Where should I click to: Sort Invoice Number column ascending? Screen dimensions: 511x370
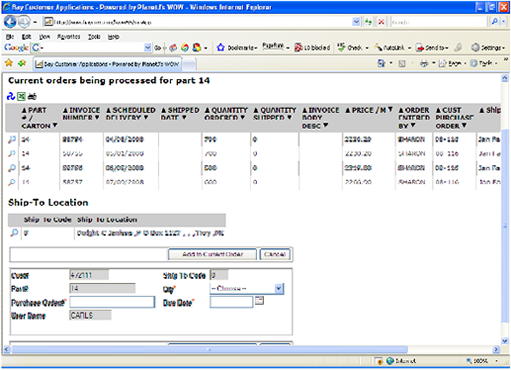(65, 110)
